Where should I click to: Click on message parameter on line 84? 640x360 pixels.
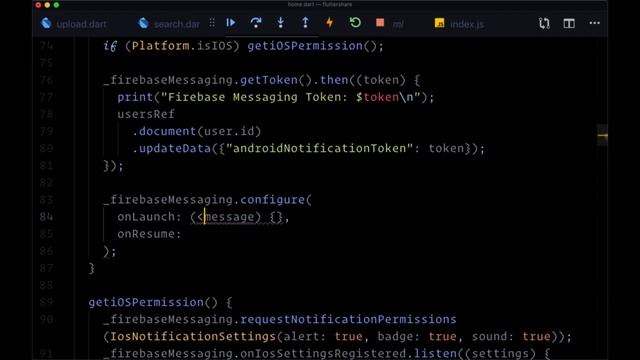229,217
